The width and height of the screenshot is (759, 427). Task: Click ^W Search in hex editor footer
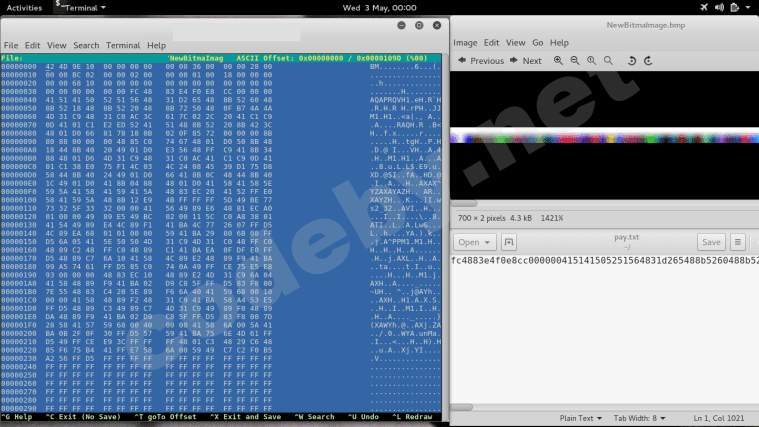314,416
